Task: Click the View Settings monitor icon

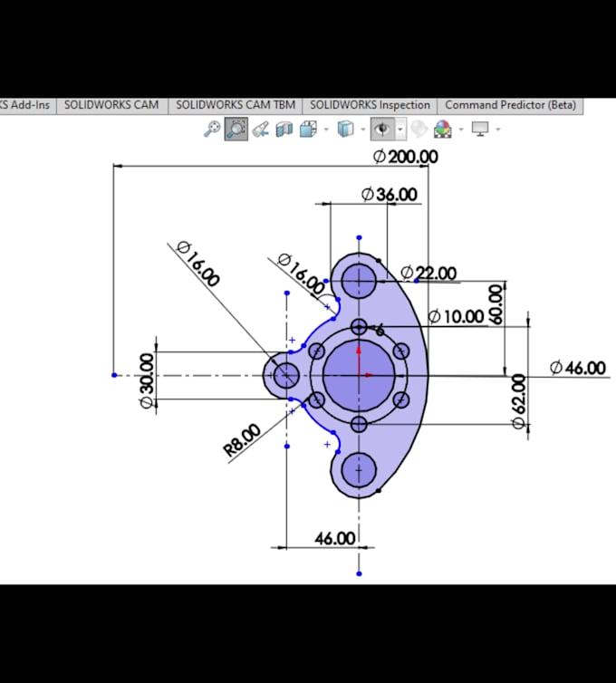Action: pos(480,129)
